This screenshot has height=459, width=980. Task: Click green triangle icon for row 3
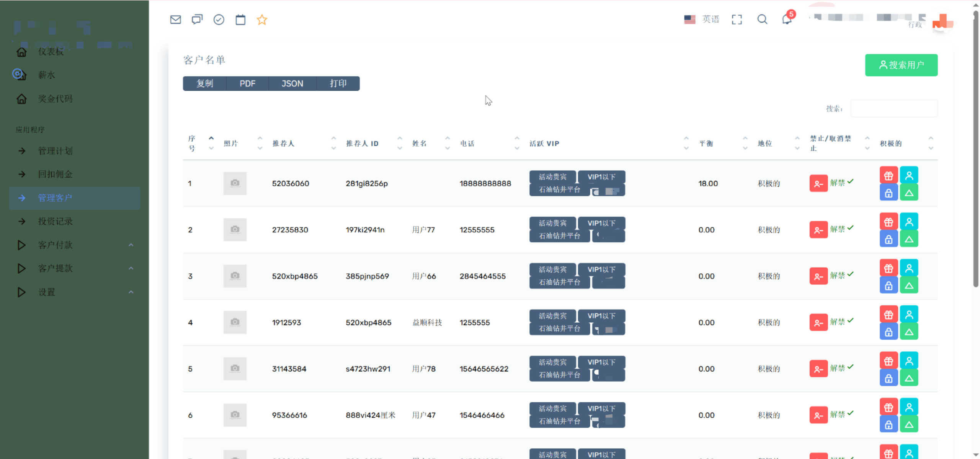tap(909, 286)
